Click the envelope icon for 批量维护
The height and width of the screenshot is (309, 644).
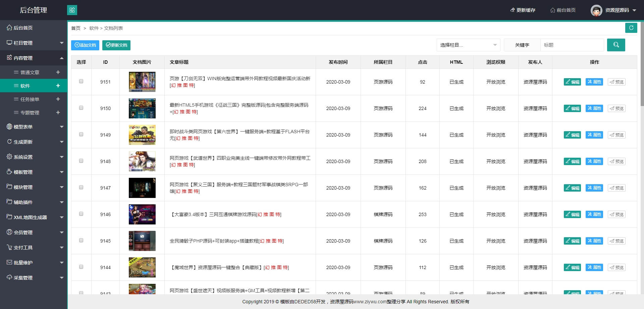coord(9,262)
